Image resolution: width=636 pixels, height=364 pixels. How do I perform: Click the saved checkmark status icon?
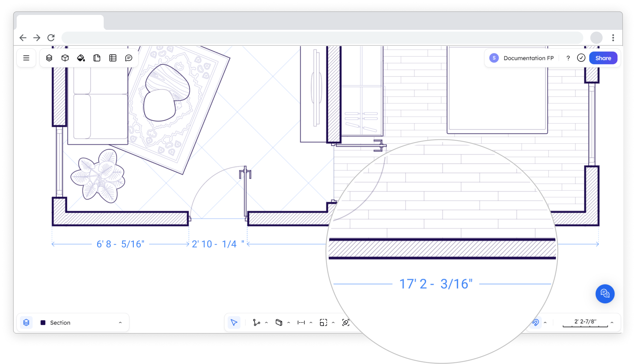click(581, 58)
